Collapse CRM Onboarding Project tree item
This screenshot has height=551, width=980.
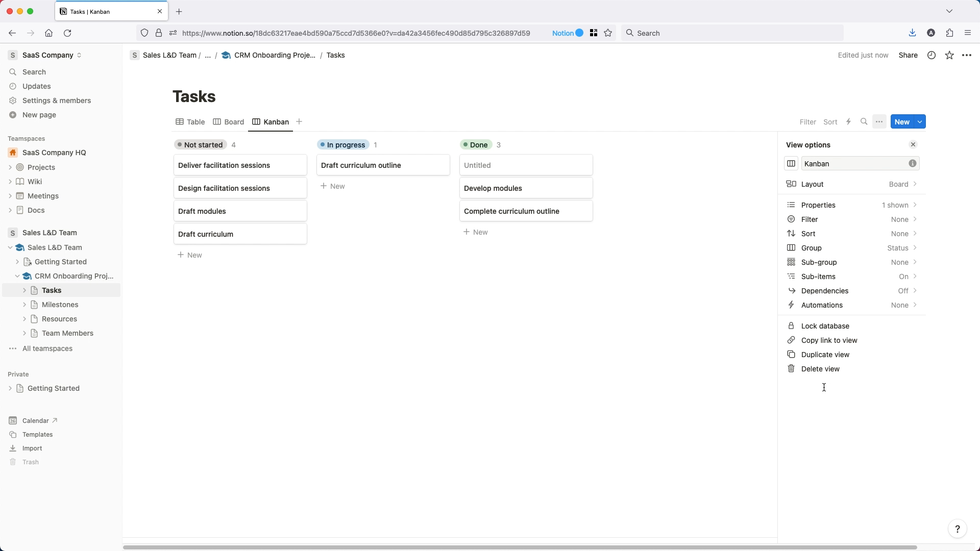pyautogui.click(x=17, y=276)
